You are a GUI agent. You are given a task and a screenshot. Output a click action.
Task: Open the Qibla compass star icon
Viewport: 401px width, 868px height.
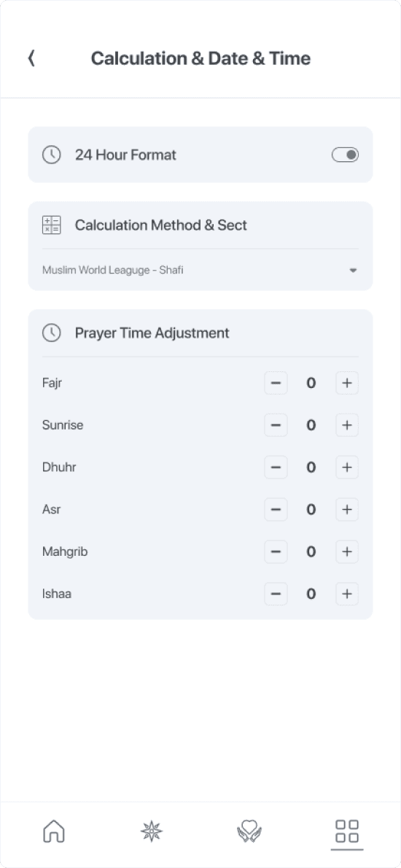151,831
